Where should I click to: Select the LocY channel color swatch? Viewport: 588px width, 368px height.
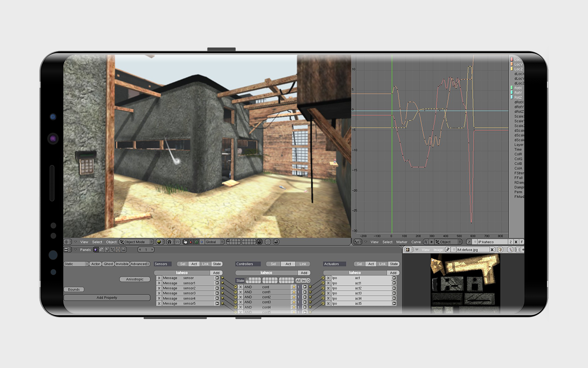[x=512, y=64]
